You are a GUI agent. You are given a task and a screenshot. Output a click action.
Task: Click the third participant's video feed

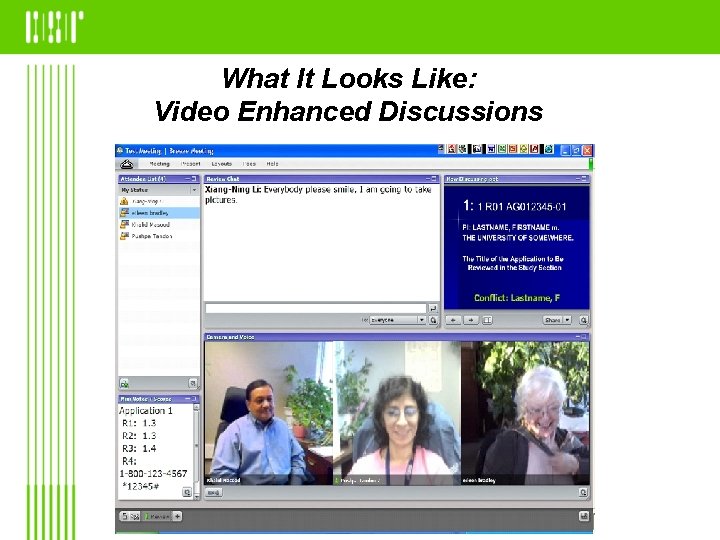(525, 413)
